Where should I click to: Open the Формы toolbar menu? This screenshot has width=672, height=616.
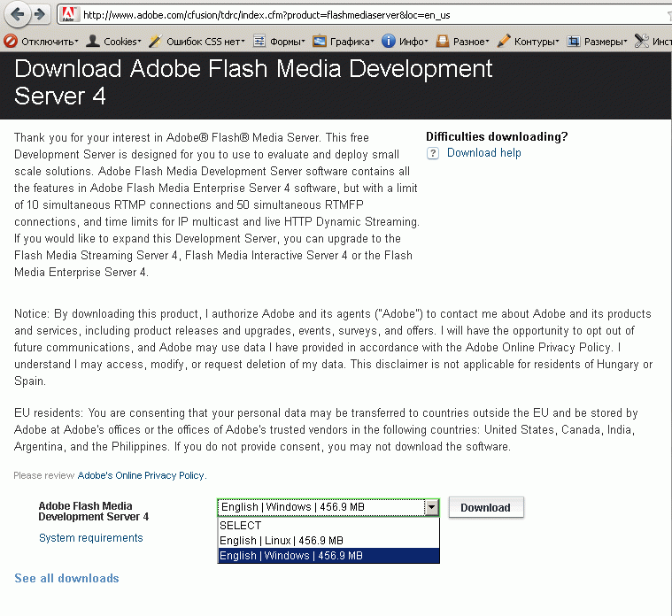(x=287, y=42)
